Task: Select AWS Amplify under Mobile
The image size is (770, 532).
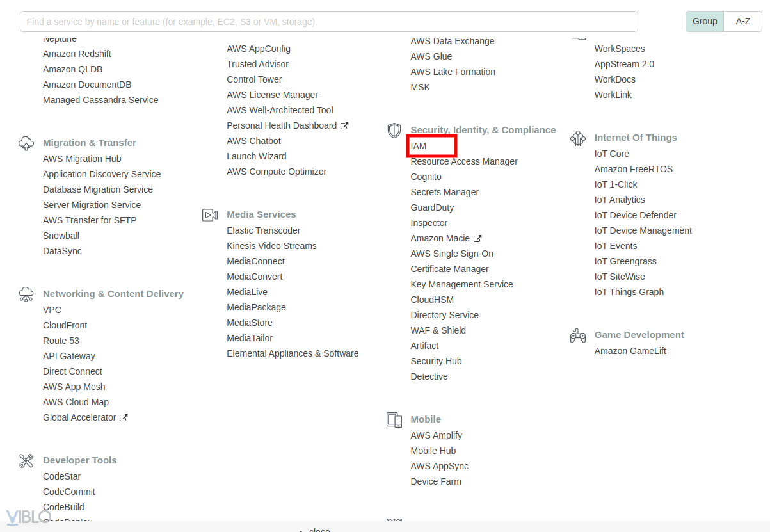Action: 436,435
